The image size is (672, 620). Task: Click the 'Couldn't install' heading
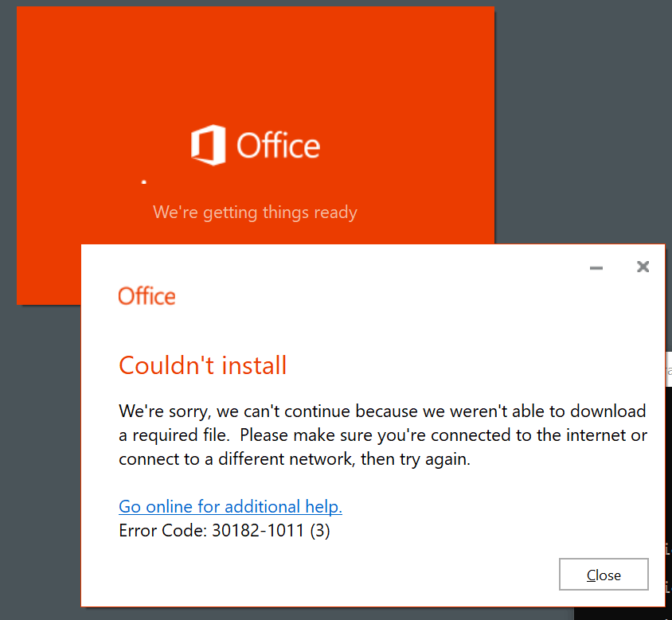click(202, 365)
